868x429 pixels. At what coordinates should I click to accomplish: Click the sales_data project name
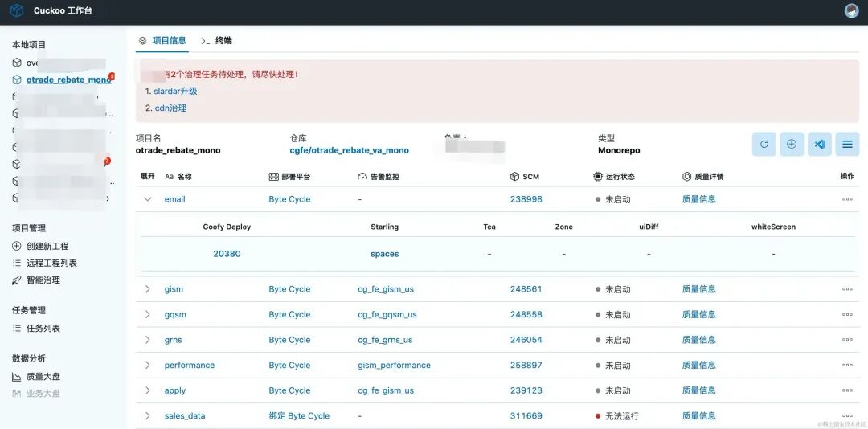click(x=185, y=415)
